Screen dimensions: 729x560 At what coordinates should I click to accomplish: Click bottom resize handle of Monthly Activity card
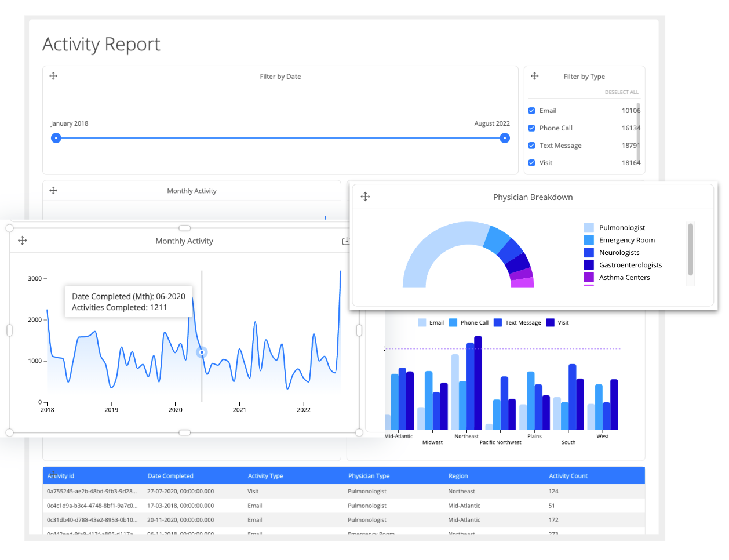(x=184, y=432)
